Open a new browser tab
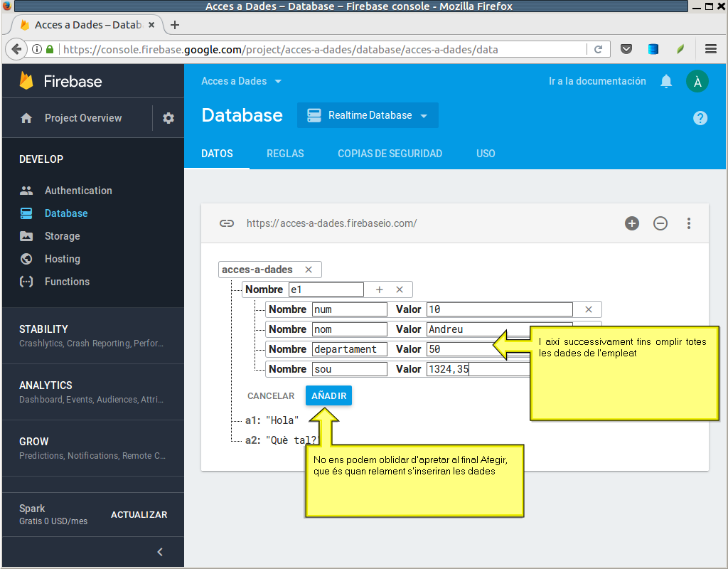This screenshot has height=569, width=728. [x=175, y=25]
